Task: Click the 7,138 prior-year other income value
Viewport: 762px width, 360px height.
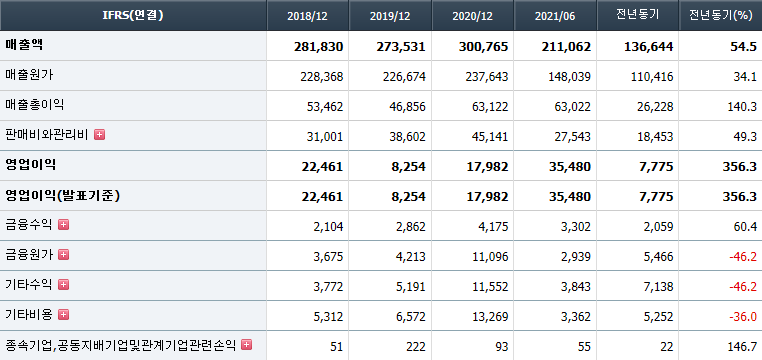Action: pos(658,287)
